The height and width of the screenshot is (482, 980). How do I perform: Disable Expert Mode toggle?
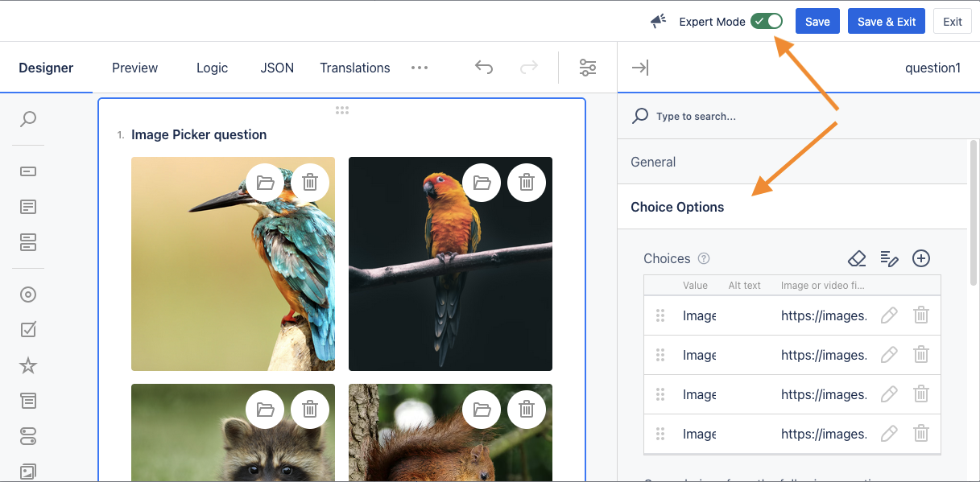[x=766, y=21]
